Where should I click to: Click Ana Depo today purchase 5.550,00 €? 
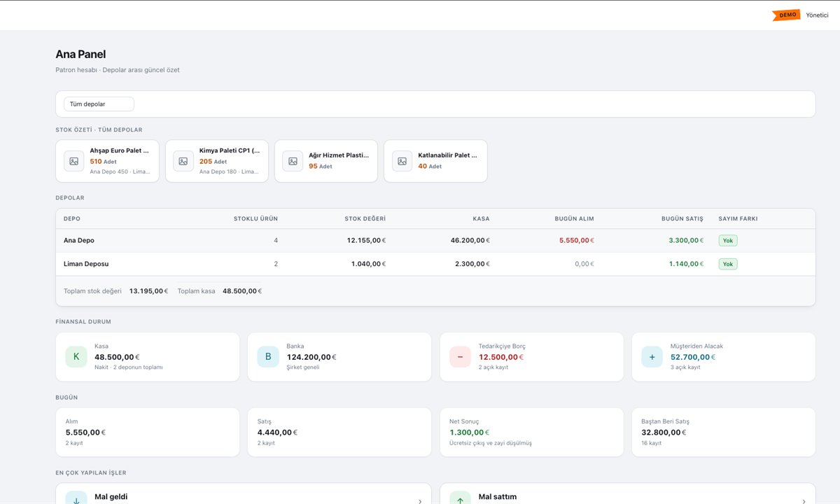tap(577, 240)
